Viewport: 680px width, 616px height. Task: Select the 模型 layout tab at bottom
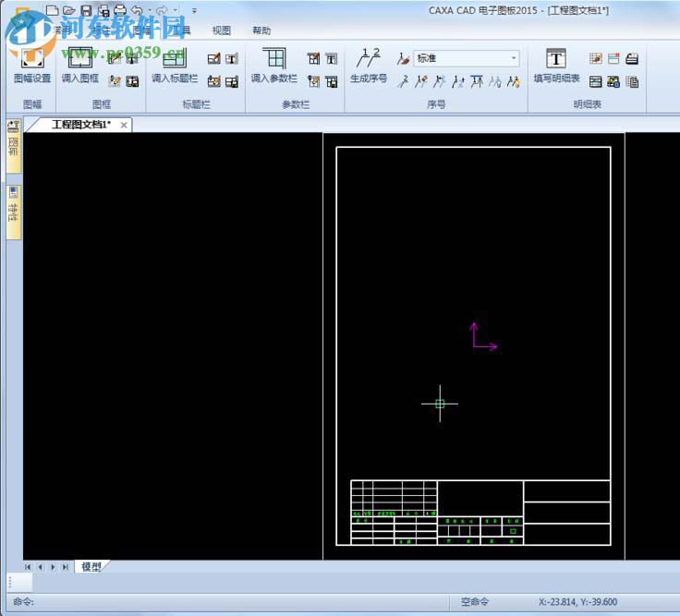pos(91,567)
